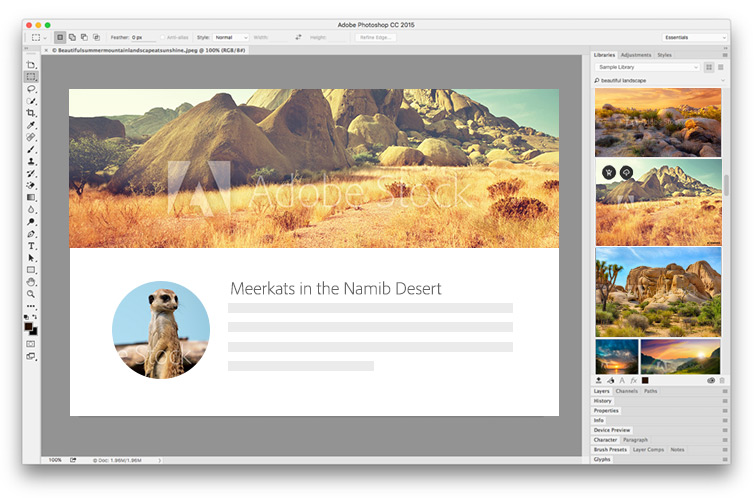Click Add to selection mode button
This screenshot has width=754, height=498.
tap(72, 37)
